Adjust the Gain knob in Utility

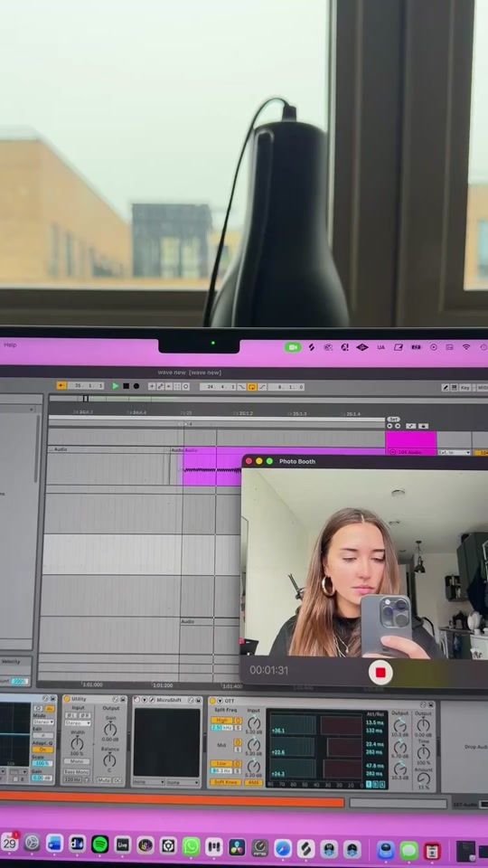[110, 729]
